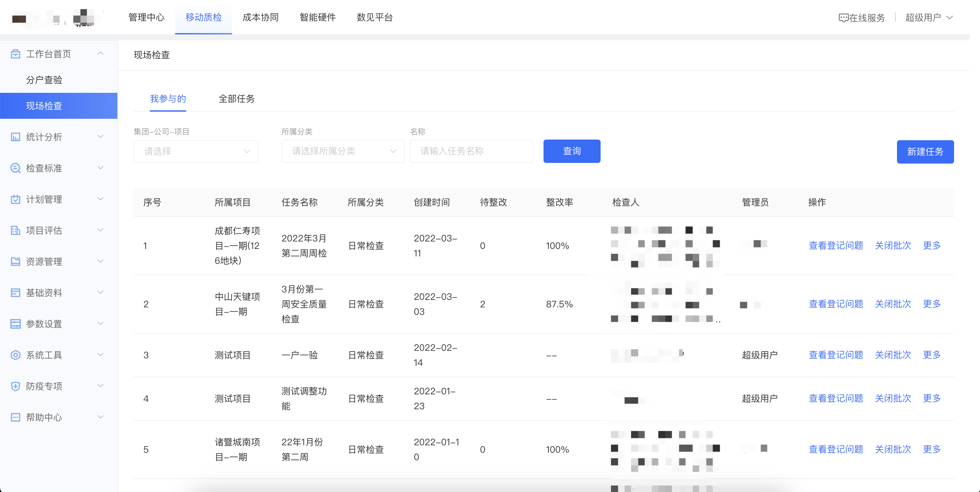Switch to the 智能硬件 top tab

tap(318, 17)
